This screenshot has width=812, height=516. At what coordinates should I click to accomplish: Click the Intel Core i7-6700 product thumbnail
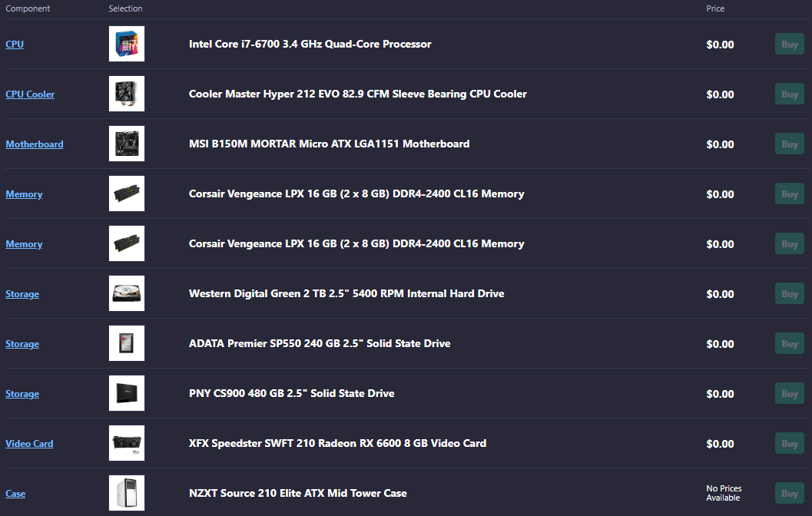click(126, 45)
